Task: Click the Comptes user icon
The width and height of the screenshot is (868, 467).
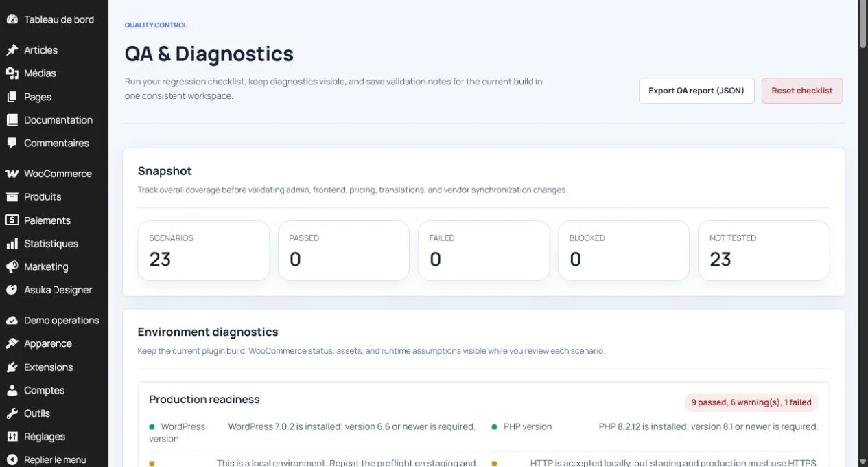Action: (12, 391)
